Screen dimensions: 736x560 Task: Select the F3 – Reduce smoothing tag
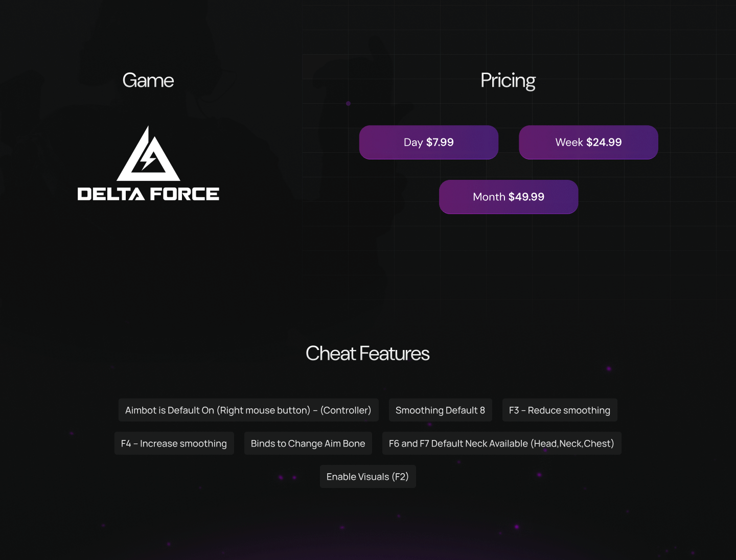[x=560, y=410]
